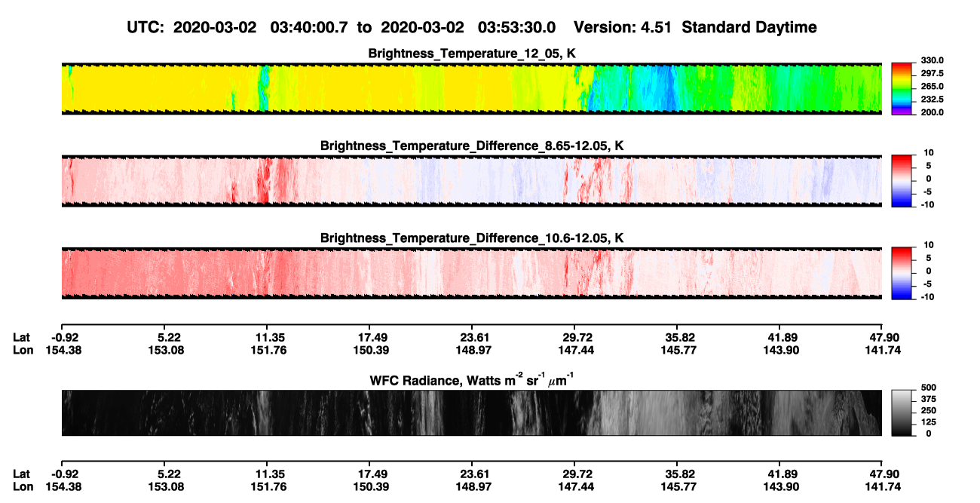Viewport: 980px width, 503px height.
Task: Click the 200.0 colorbar label
Action: pyautogui.click(x=932, y=112)
